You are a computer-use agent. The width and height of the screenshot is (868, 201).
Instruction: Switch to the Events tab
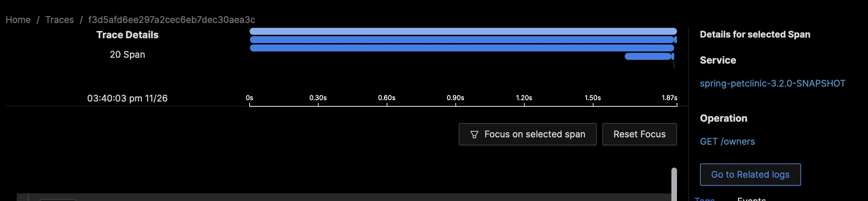point(752,199)
